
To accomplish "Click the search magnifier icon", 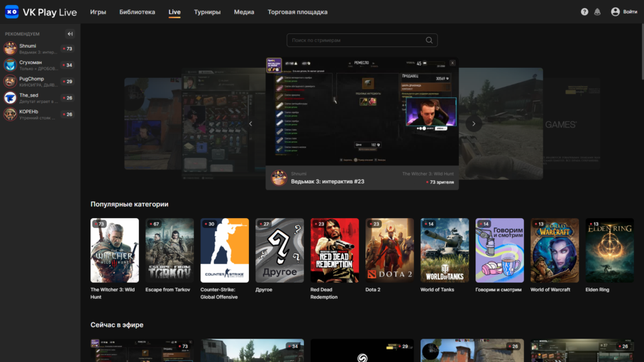I will click(429, 40).
